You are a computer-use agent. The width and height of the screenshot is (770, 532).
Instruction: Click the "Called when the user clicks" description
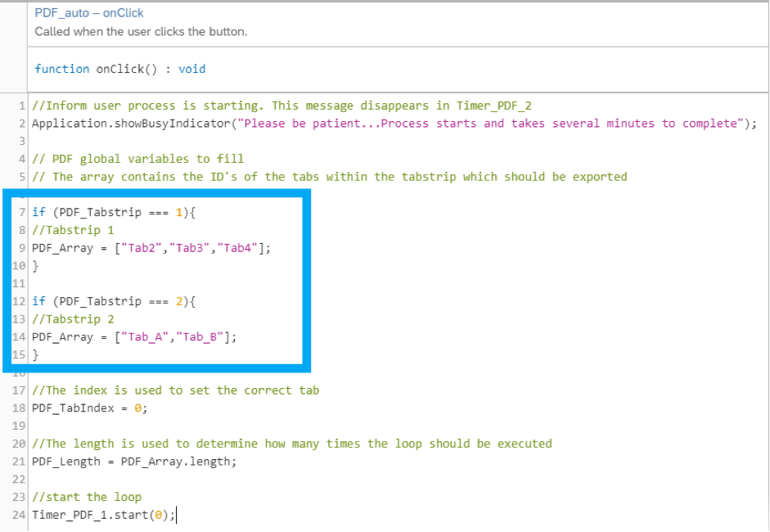tap(141, 32)
